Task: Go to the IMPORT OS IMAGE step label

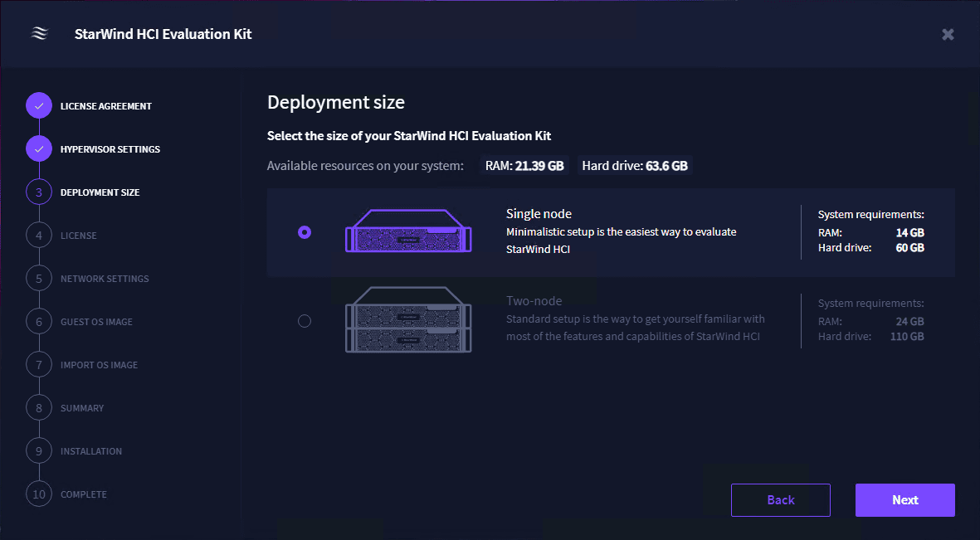Action: click(99, 365)
